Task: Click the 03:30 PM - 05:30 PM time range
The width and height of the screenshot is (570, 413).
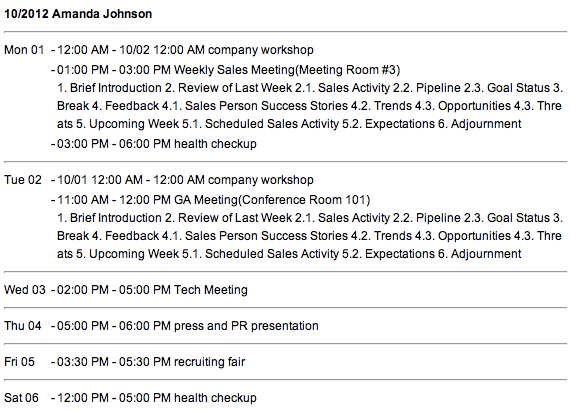Action: click(114, 362)
